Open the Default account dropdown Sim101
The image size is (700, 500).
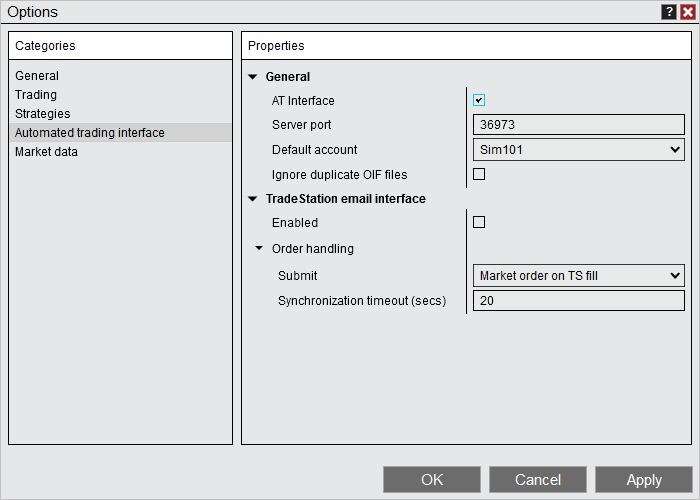579,150
